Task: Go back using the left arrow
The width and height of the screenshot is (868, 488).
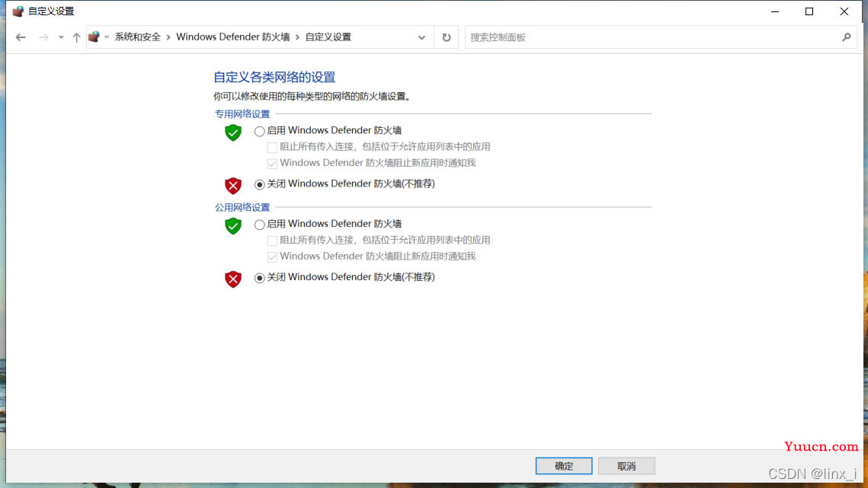Action: point(21,37)
